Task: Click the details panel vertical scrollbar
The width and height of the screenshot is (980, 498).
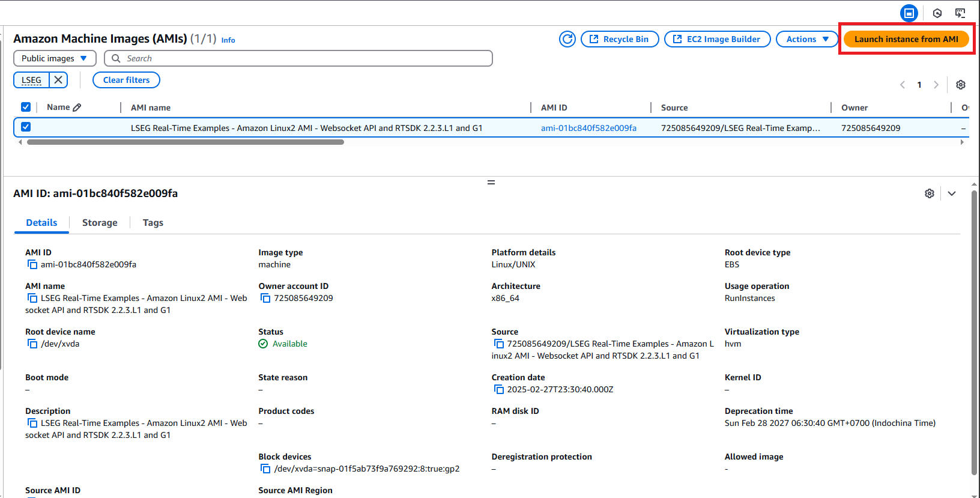Action: (x=974, y=332)
